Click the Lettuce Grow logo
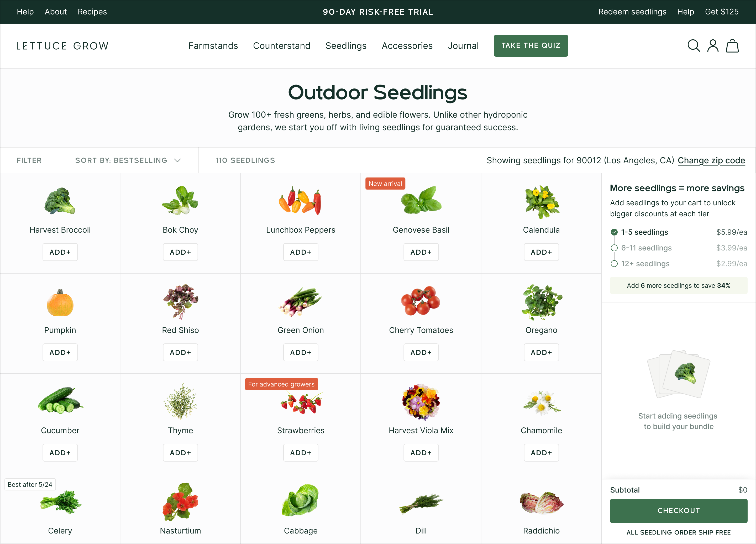The image size is (756, 544). (x=62, y=46)
